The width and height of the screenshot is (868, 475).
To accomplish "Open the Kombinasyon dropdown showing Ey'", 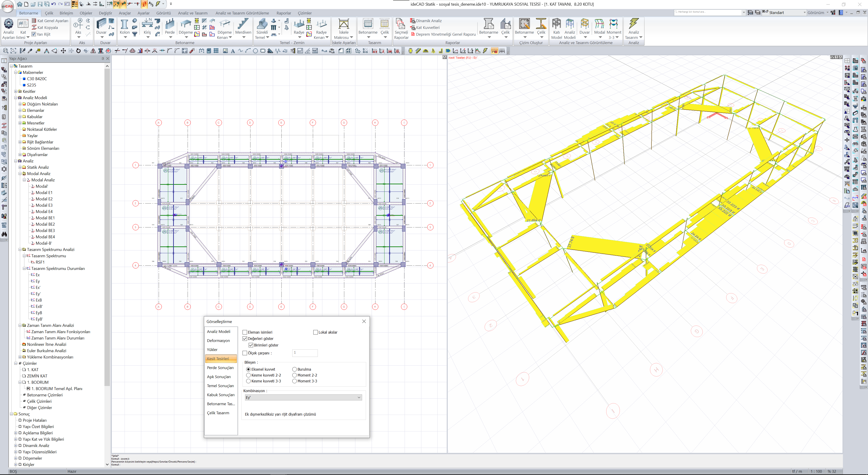I will (303, 398).
